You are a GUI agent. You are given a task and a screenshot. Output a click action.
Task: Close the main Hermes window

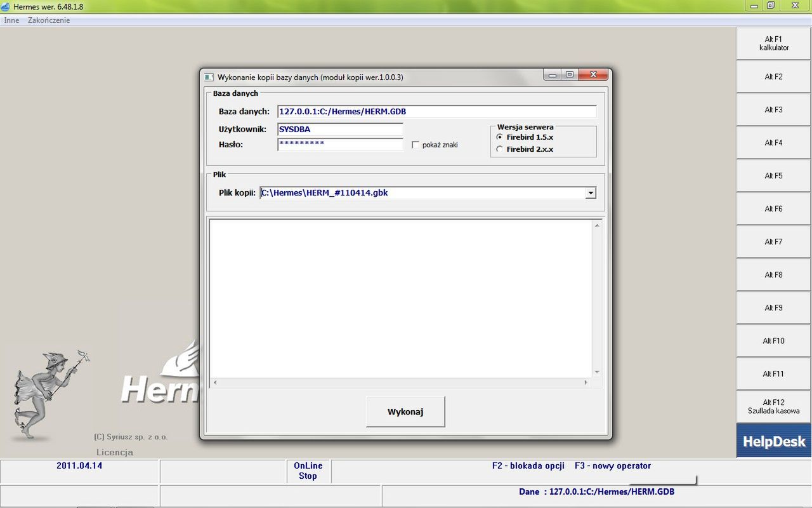[795, 6]
